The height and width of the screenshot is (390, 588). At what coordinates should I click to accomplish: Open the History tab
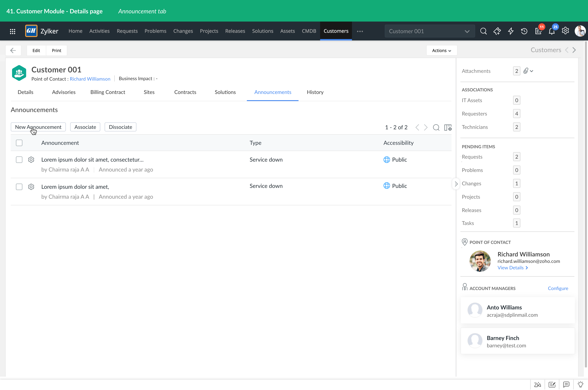315,92
